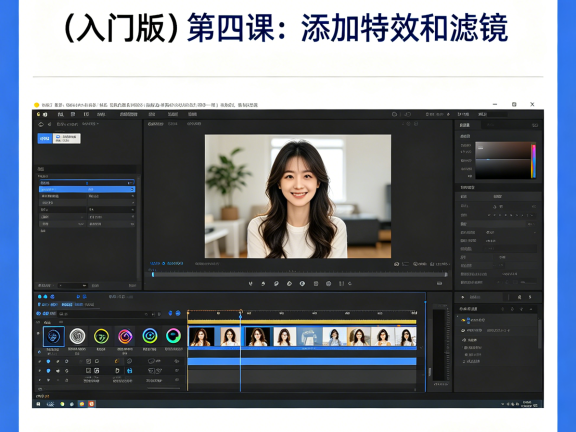Click the first clip thumbnail on video track
The width and height of the screenshot is (576, 432).
point(201,336)
